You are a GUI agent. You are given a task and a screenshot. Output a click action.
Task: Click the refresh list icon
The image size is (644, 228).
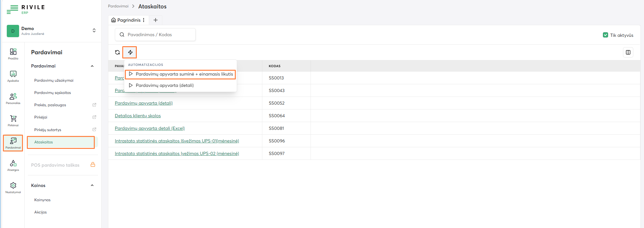click(x=117, y=52)
